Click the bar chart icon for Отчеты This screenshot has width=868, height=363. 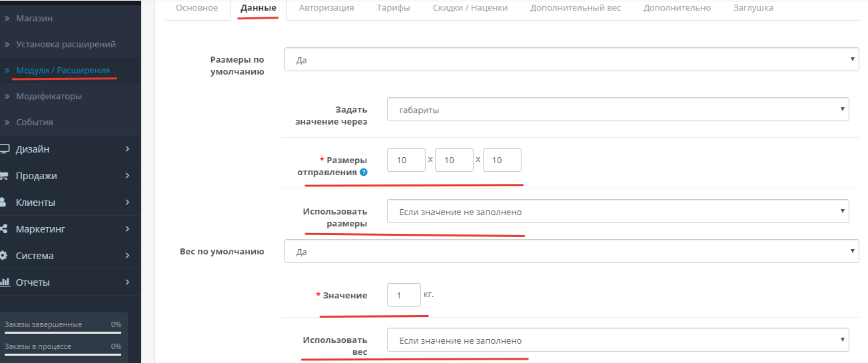[3, 282]
